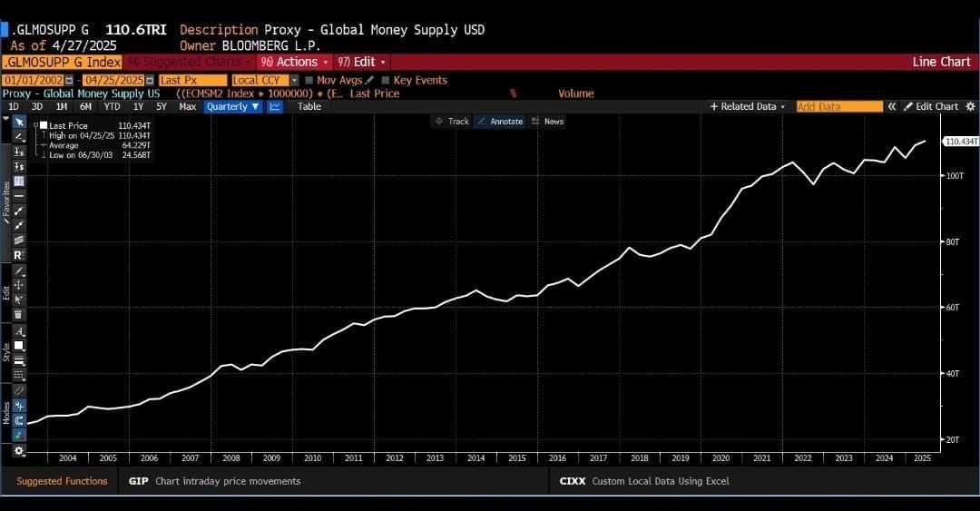Image resolution: width=980 pixels, height=511 pixels.
Task: Click the Add Data input field
Action: 838,106
